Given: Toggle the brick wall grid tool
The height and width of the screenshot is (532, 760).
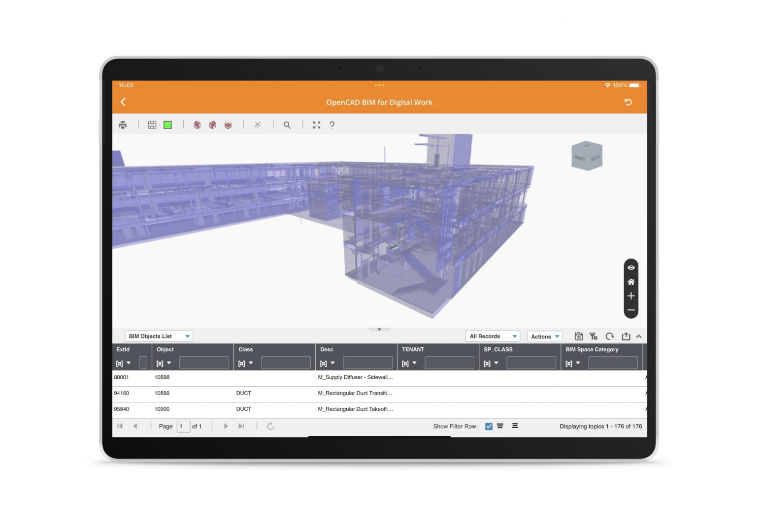Looking at the screenshot, I should pos(152,125).
